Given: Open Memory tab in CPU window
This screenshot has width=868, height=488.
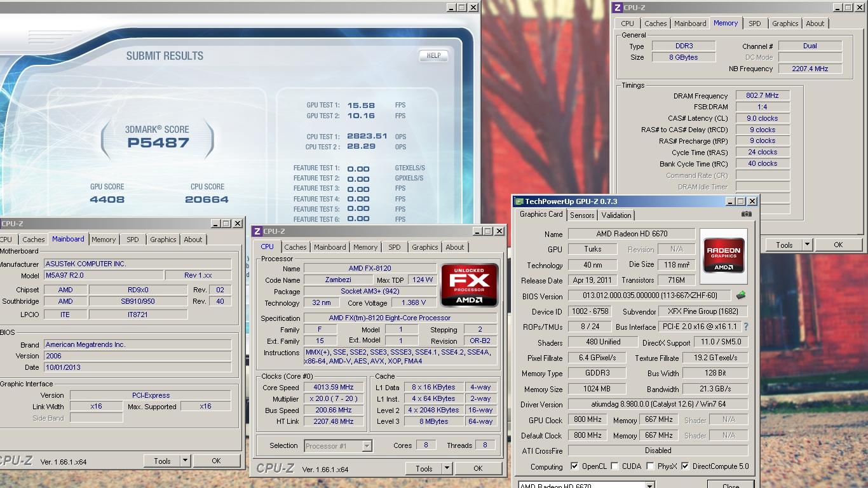Looking at the screenshot, I should coord(365,247).
